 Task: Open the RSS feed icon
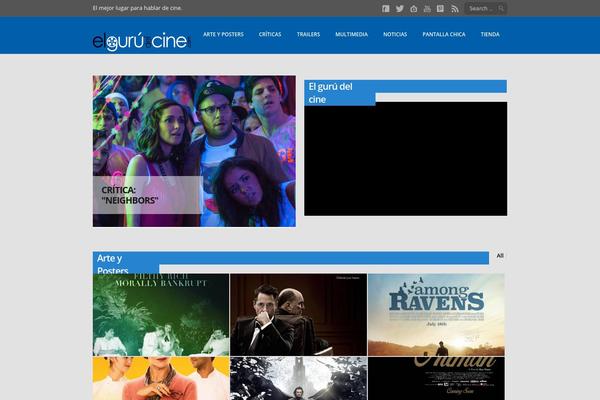point(455,8)
